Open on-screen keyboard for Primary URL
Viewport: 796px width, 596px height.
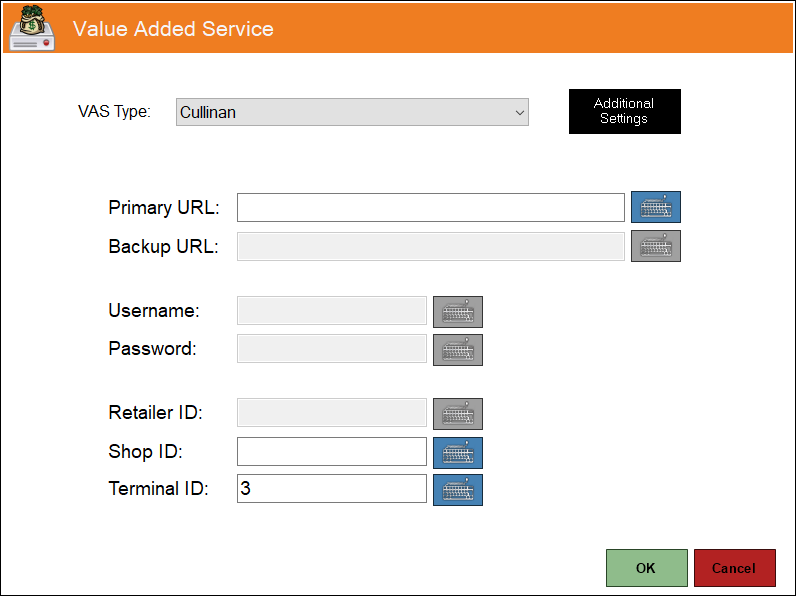tap(655, 207)
